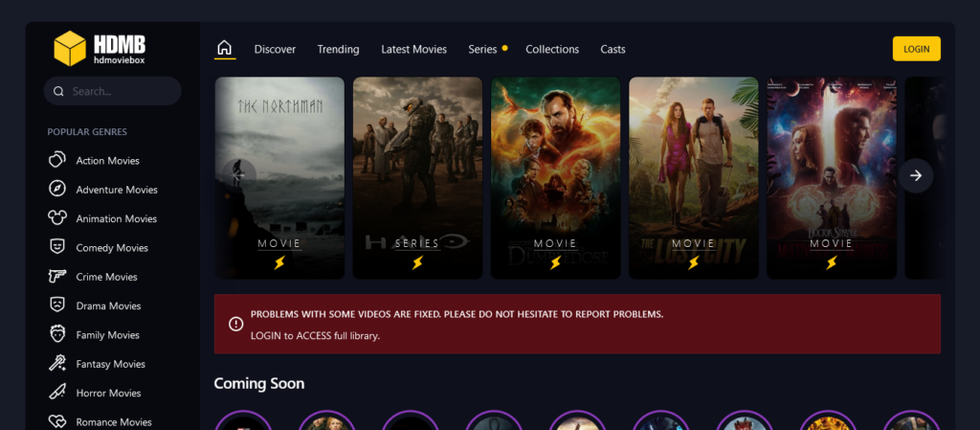Select the Crime Movies genre link
The image size is (980, 430).
click(x=106, y=277)
